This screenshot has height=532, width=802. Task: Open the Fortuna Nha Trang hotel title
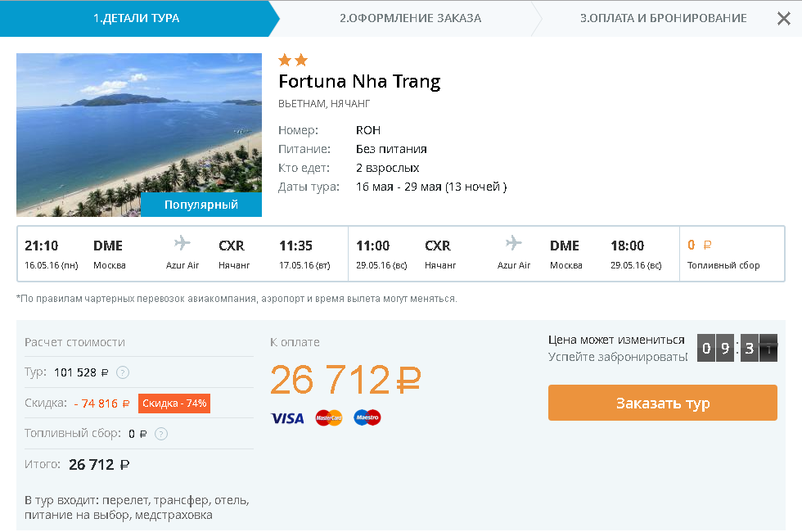359,81
